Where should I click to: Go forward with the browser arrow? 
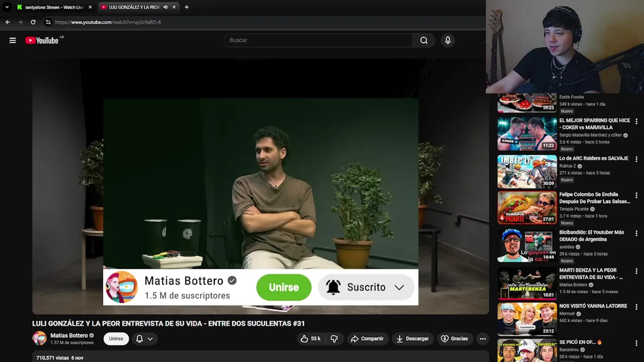point(20,22)
